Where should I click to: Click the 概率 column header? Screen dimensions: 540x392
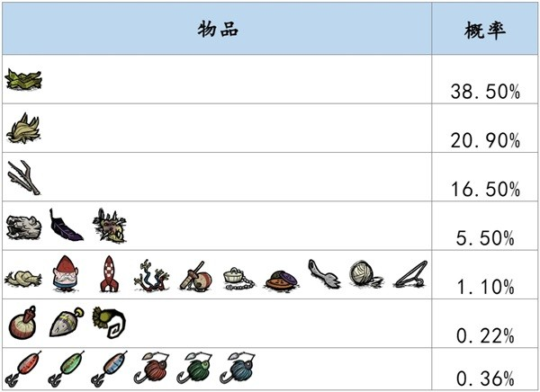pos(485,29)
